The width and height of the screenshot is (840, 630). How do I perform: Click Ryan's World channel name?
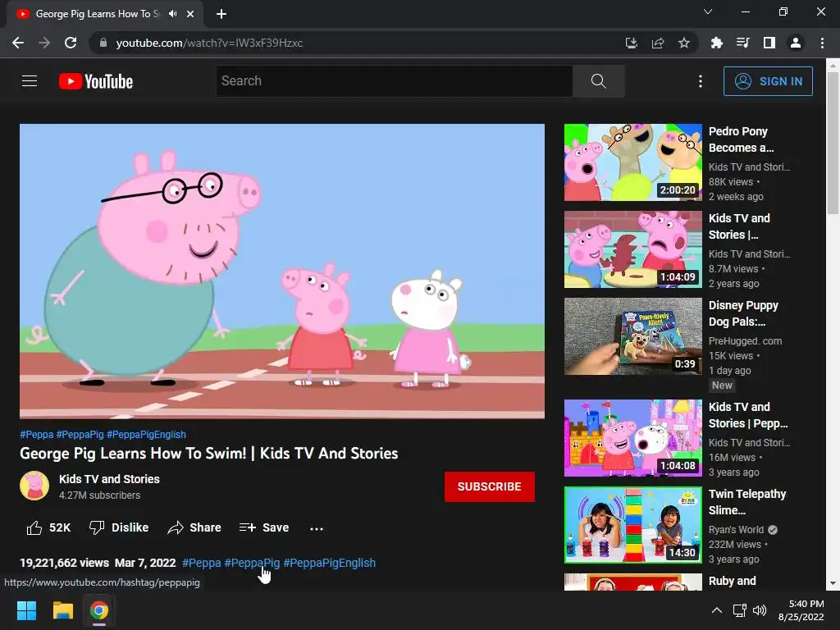click(x=736, y=530)
